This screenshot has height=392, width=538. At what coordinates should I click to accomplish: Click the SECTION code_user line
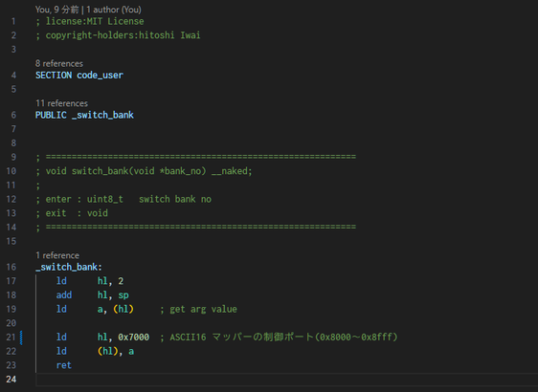pos(79,75)
